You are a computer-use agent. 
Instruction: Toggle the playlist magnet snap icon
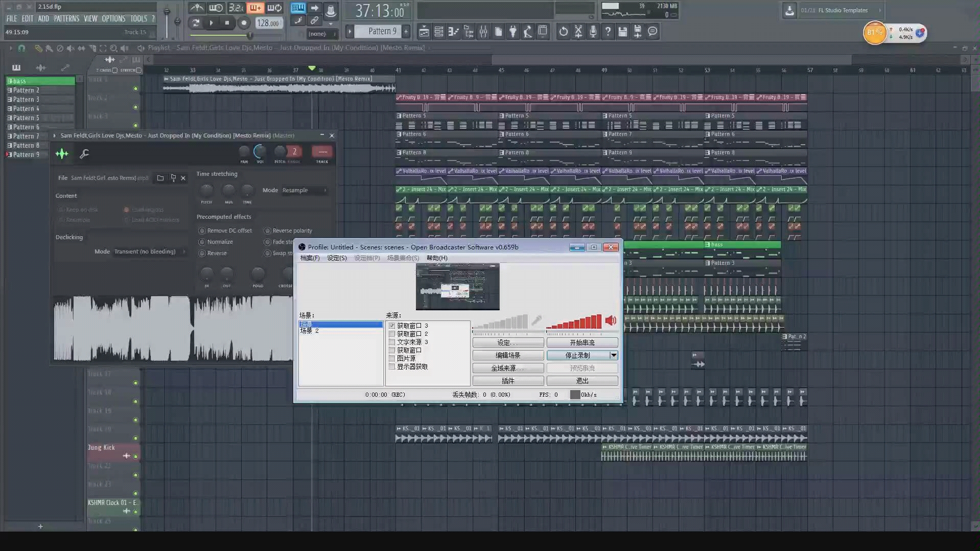21,48
